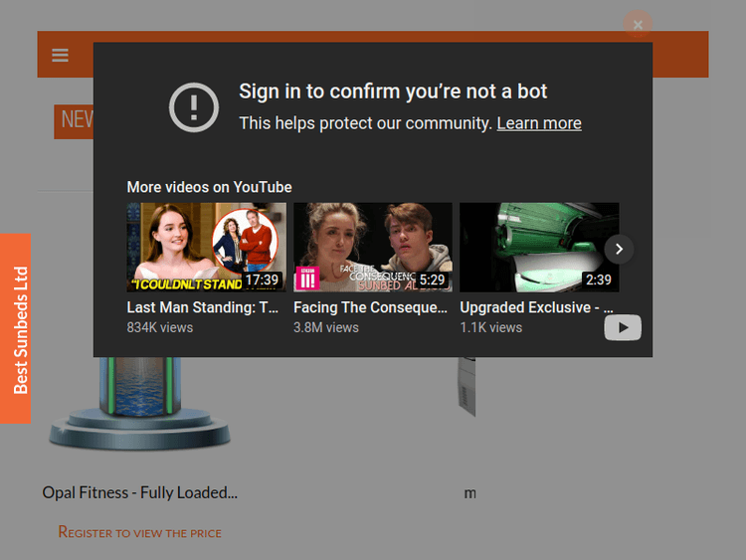Screen dimensions: 746x560
Task: Click the BBC Three logo on the thumbnail
Action: (x=306, y=279)
